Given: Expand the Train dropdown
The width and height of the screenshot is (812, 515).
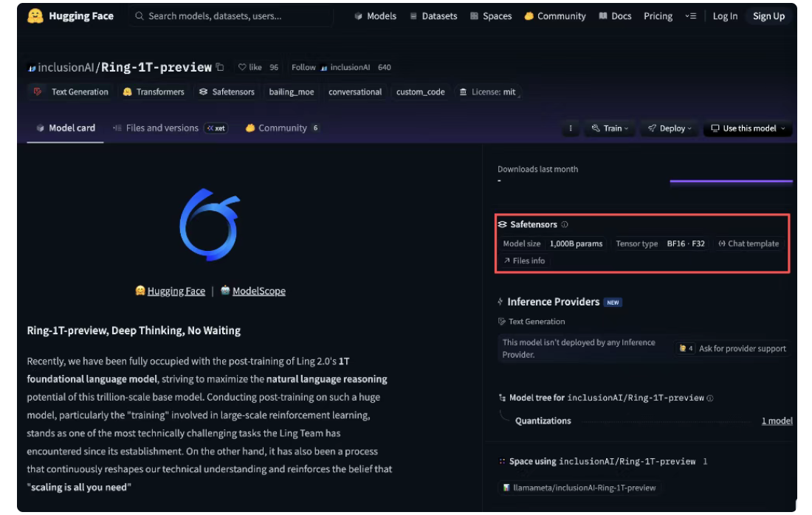Looking at the screenshot, I should coord(610,128).
